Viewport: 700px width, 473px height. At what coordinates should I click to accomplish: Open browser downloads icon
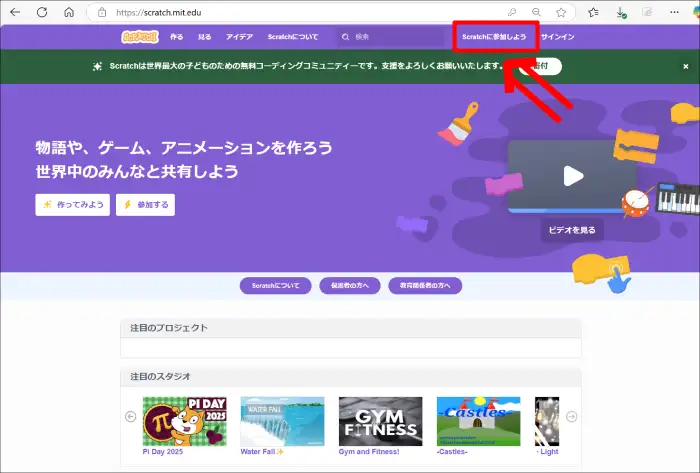[621, 12]
